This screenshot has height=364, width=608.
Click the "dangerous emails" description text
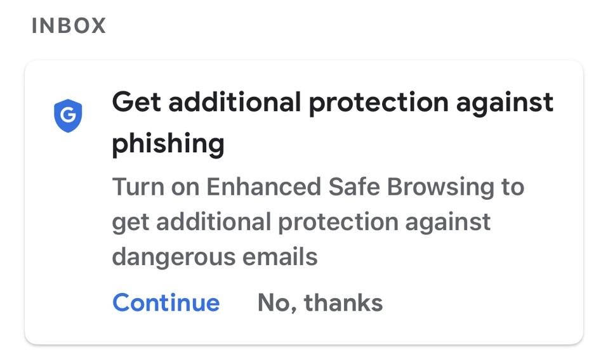tap(215, 257)
